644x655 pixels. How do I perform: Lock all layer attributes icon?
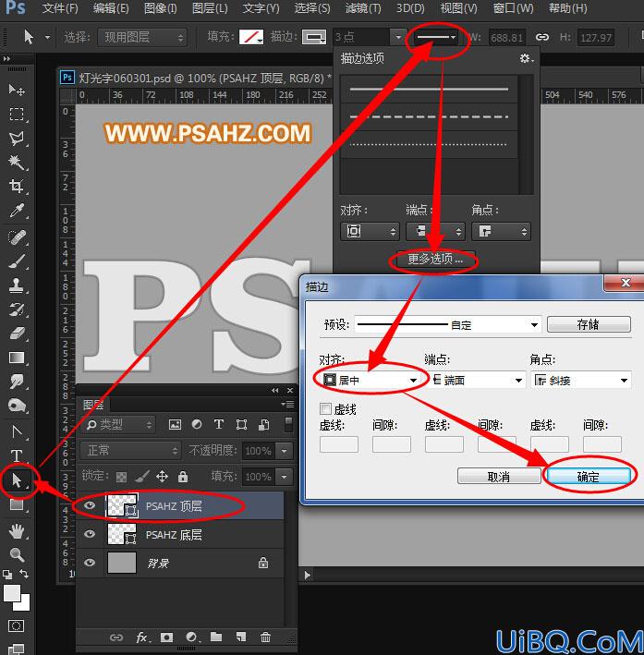click(183, 476)
